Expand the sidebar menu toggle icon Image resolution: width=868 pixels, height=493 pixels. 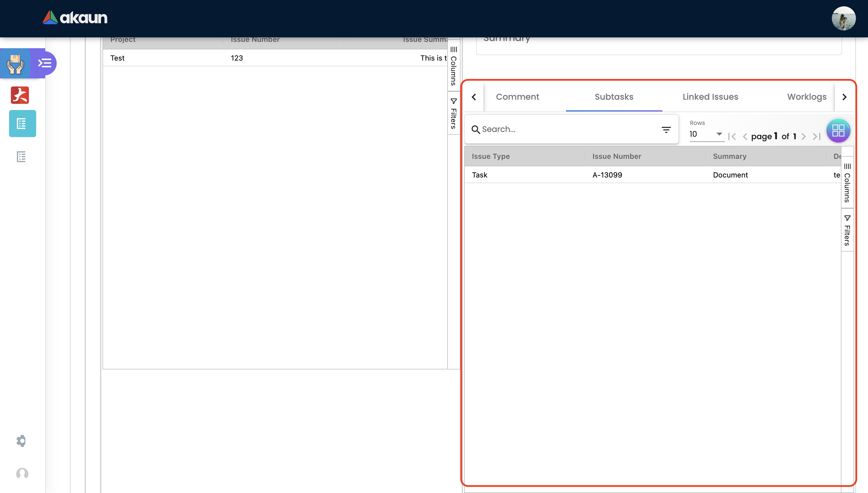[44, 63]
